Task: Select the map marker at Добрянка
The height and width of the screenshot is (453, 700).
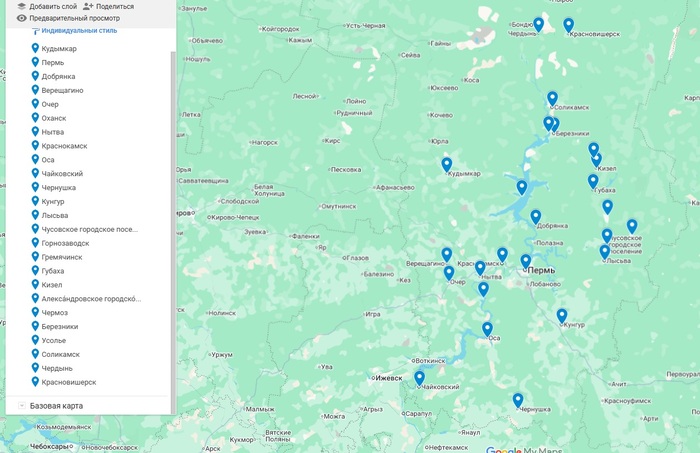Action: (x=536, y=217)
